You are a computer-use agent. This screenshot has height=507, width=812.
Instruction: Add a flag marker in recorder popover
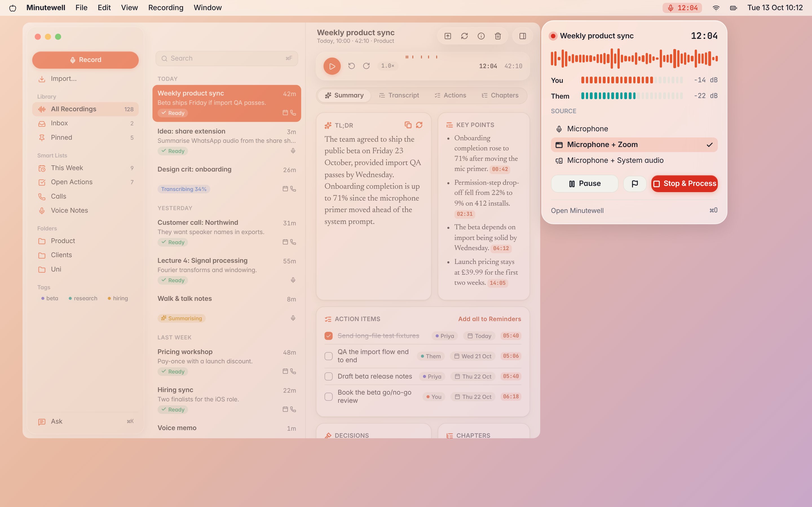coord(634,184)
